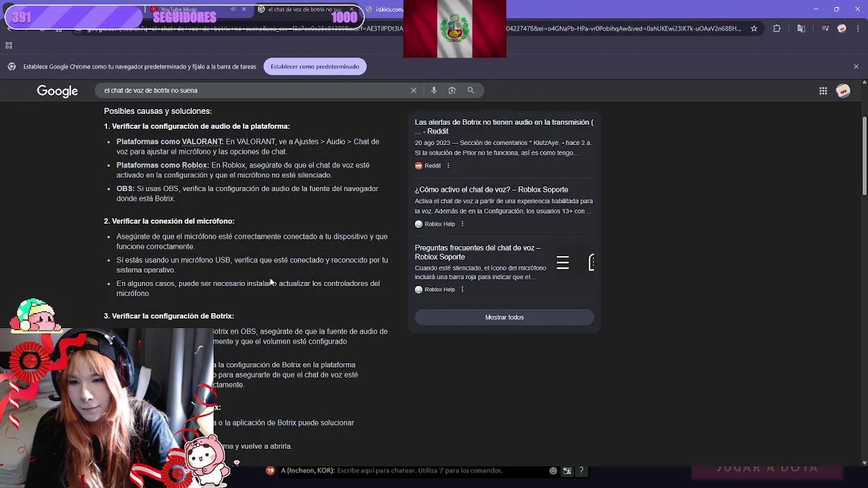Open Google account avatar on results page
868x488 pixels.
(x=844, y=91)
